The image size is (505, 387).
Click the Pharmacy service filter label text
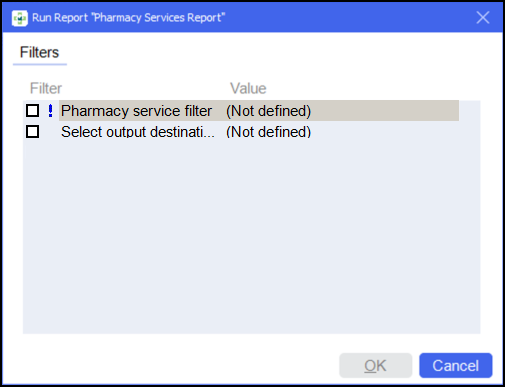point(136,111)
